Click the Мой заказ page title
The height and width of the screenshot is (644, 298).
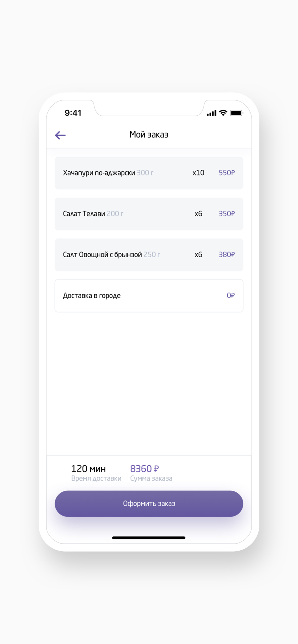tap(149, 135)
